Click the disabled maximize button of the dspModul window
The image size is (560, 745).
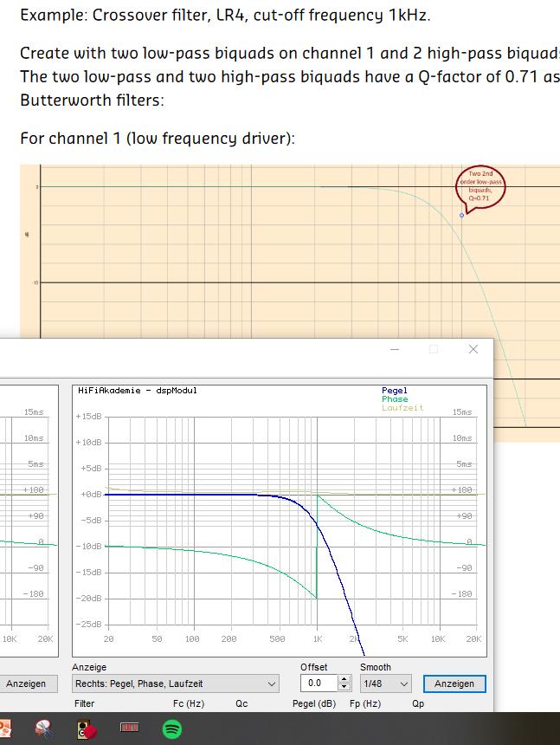(434, 349)
